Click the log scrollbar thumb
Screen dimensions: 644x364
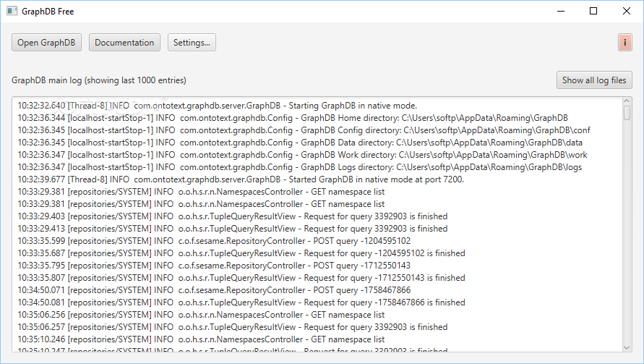627,113
